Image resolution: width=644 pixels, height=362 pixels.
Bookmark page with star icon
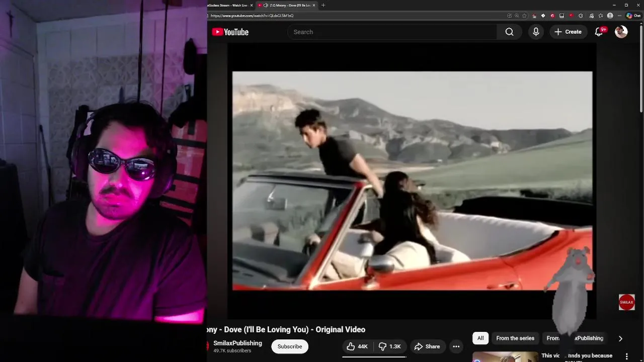coord(524,16)
